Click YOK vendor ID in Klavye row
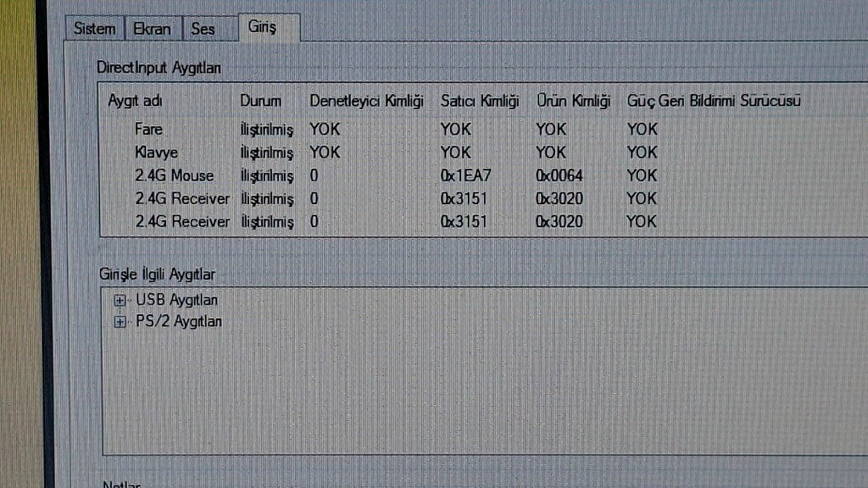 [x=455, y=152]
